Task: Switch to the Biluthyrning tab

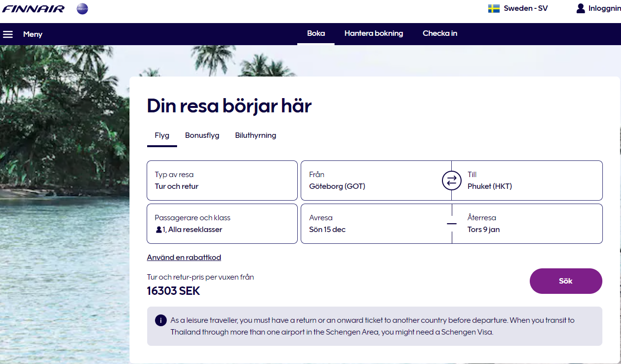Action: (x=256, y=135)
